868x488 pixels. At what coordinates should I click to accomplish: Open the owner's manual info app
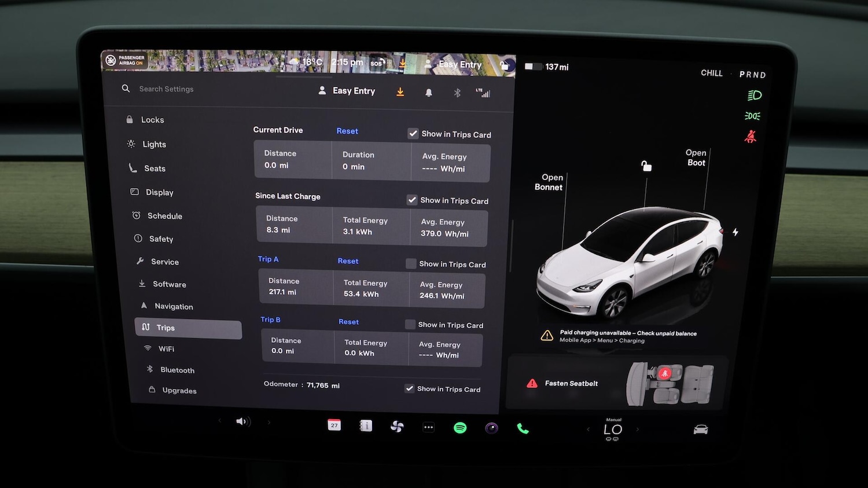point(366,426)
